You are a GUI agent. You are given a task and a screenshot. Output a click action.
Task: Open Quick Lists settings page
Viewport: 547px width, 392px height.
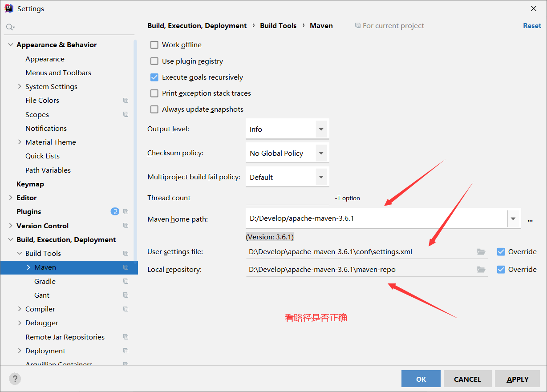pos(42,156)
